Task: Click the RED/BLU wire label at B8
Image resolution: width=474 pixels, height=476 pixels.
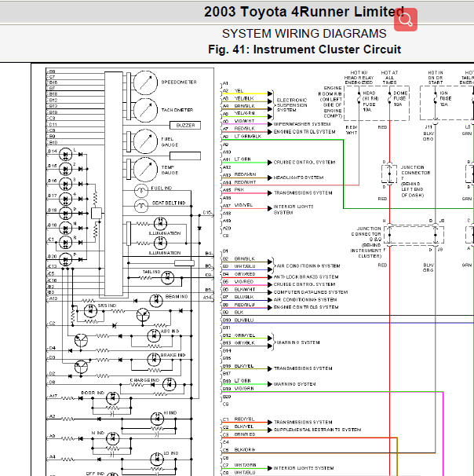Action: click(x=244, y=305)
